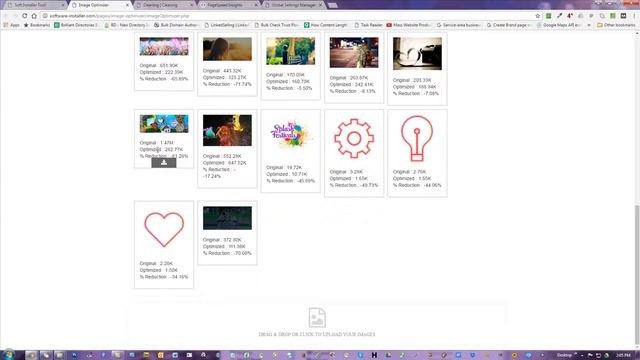Open the Mass Website Posting YouTube bookmark
The width and height of the screenshot is (640, 360).
409,25
